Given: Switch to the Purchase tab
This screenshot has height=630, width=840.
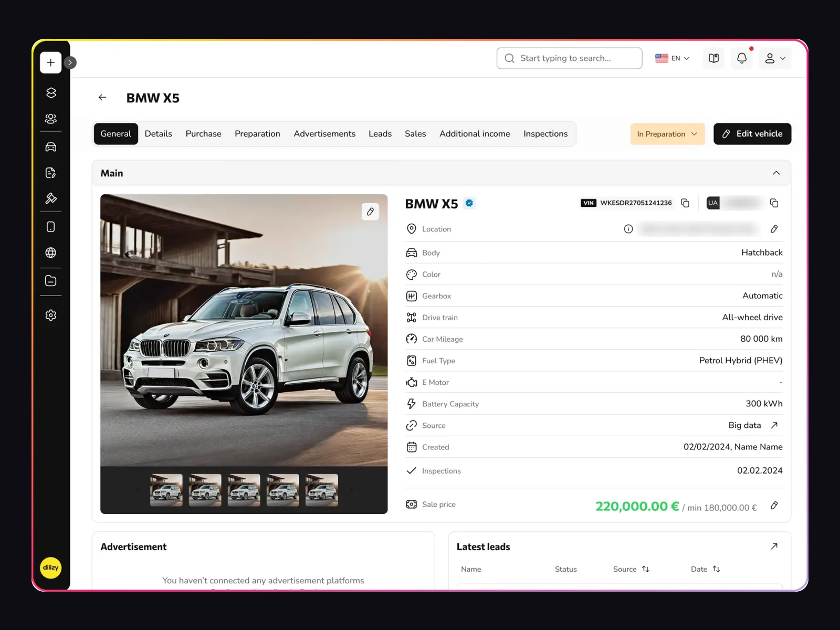Looking at the screenshot, I should 203,134.
